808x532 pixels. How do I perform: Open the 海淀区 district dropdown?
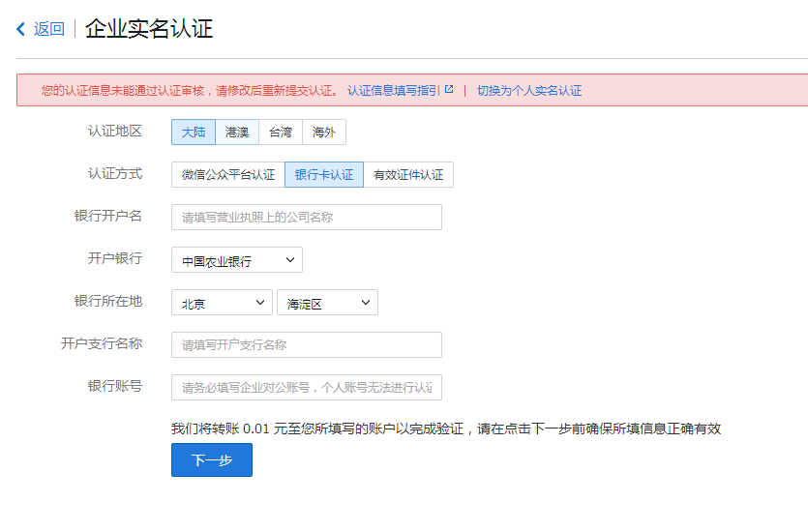click(327, 303)
